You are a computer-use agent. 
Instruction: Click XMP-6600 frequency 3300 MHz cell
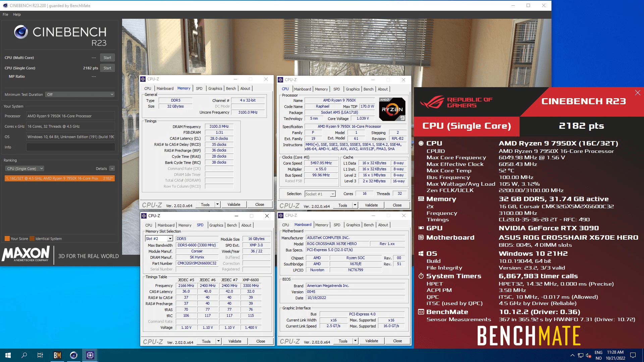click(x=251, y=286)
